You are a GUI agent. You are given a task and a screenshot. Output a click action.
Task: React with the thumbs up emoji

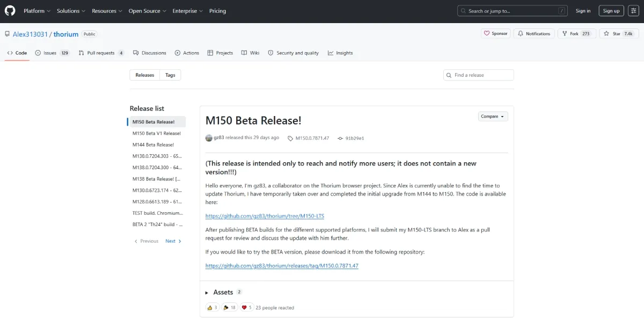click(212, 307)
